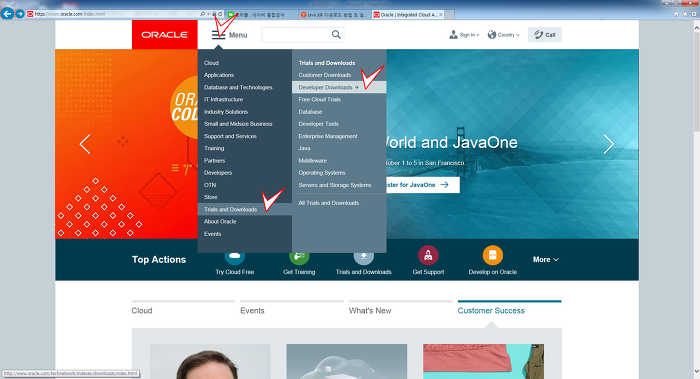Screen dimensions: 700x379
Task: Click the Call phone button
Action: (x=545, y=35)
